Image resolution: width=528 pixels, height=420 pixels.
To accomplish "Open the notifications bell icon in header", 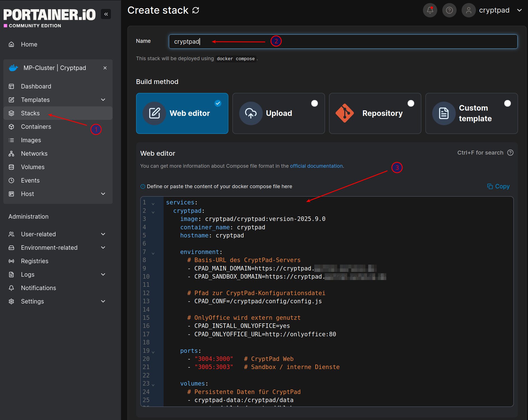I will 430,10.
